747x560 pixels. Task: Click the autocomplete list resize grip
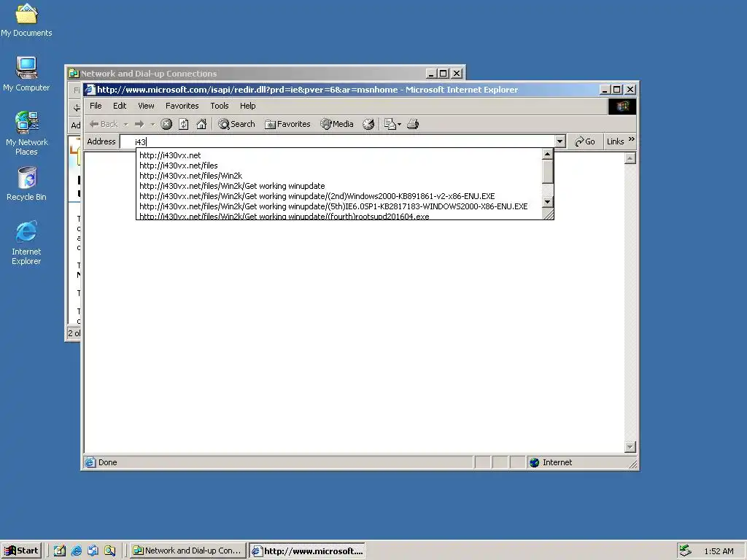tap(548, 214)
